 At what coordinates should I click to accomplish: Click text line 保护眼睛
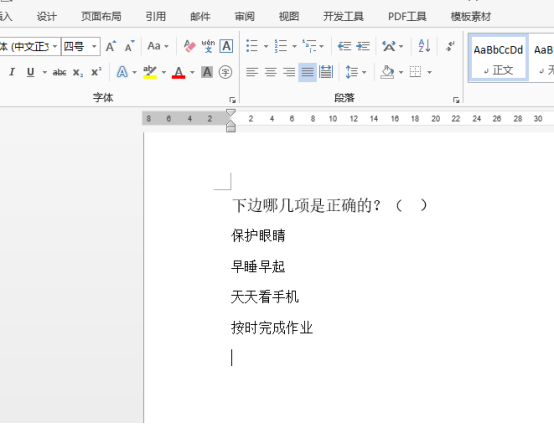pyautogui.click(x=258, y=236)
